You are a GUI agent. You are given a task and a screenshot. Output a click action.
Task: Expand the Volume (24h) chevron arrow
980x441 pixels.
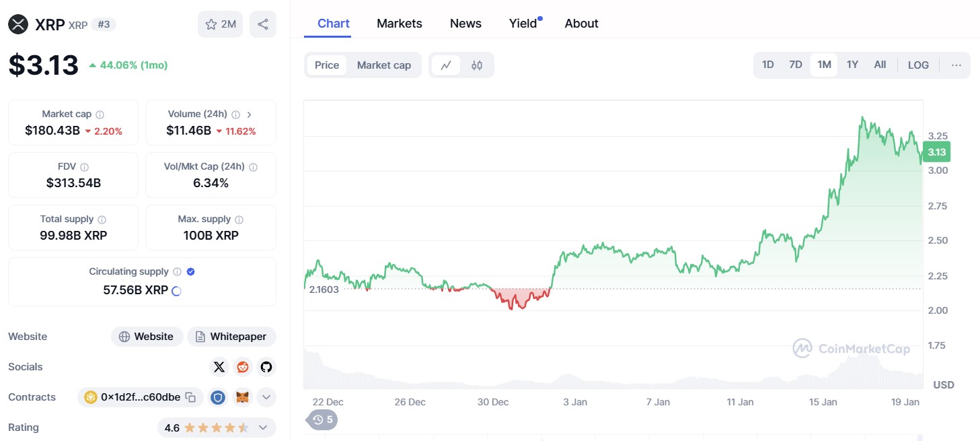pyautogui.click(x=249, y=114)
